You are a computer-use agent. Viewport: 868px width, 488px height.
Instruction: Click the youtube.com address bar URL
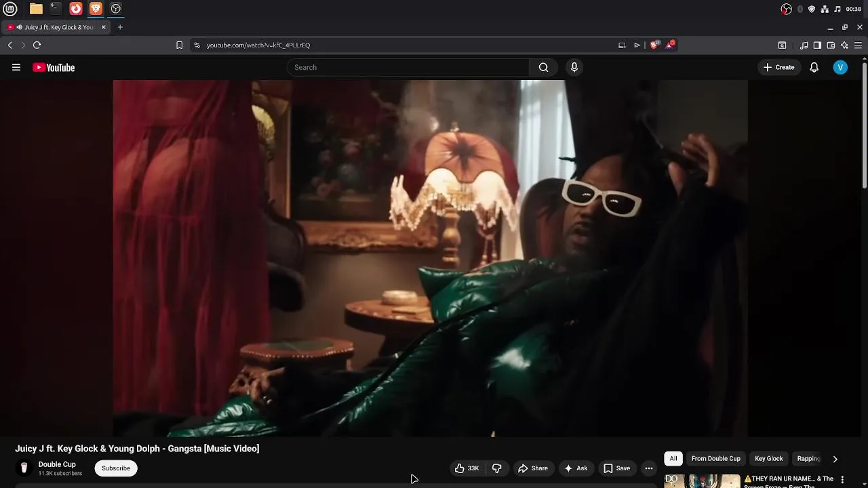tap(258, 45)
